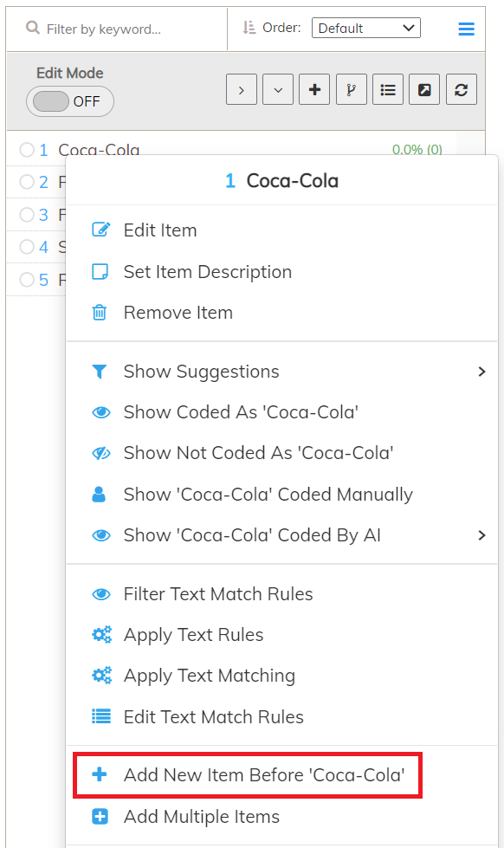Click the right chevron toolbar button
Viewport: 504px width, 848px height.
pyautogui.click(x=242, y=89)
